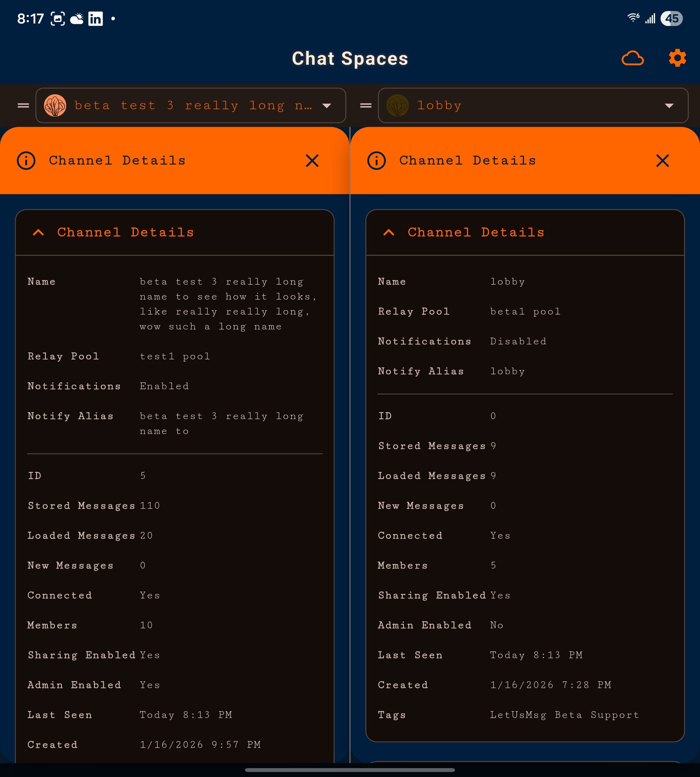
Task: Collapse right Channel Details section chevron
Action: (x=389, y=232)
